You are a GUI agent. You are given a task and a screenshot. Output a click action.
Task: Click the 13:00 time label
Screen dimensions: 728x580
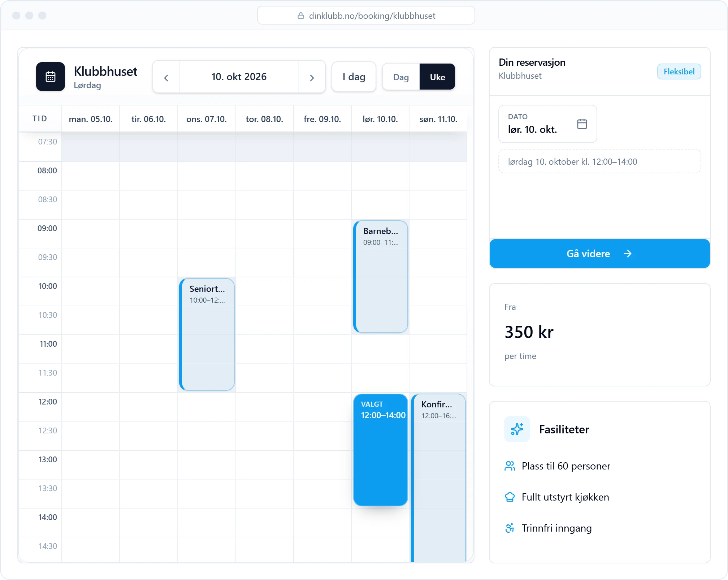pos(48,459)
